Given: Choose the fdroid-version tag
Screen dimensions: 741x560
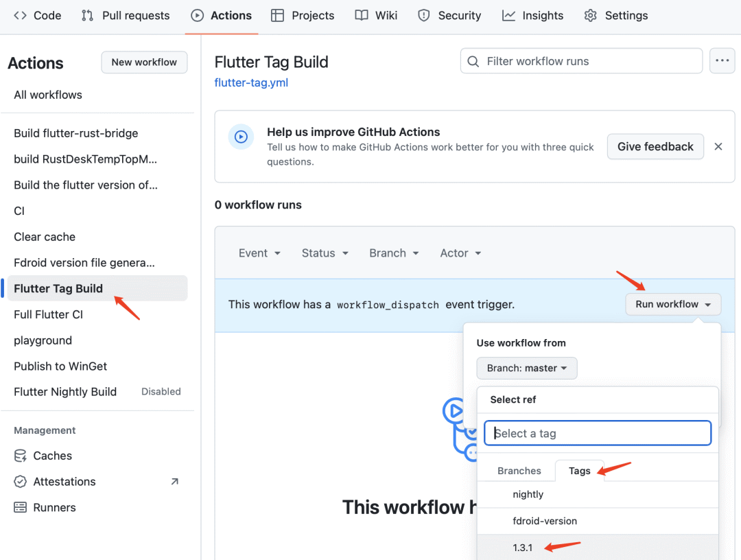Looking at the screenshot, I should 598,521.
